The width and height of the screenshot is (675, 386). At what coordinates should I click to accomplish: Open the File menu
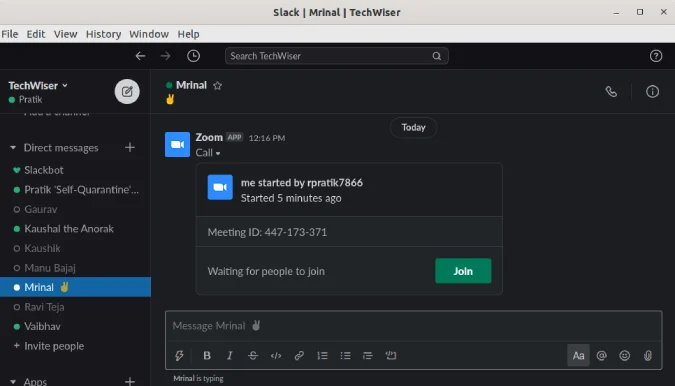coord(10,34)
